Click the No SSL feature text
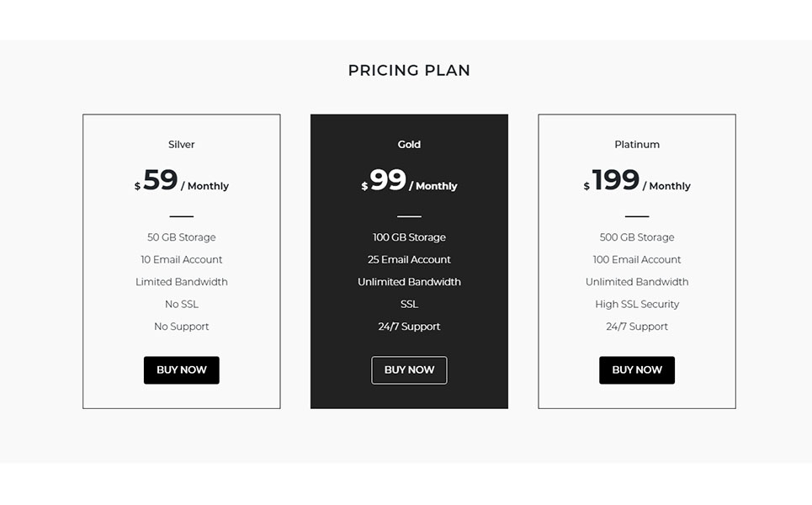This screenshot has height=505, width=812. coord(181,304)
